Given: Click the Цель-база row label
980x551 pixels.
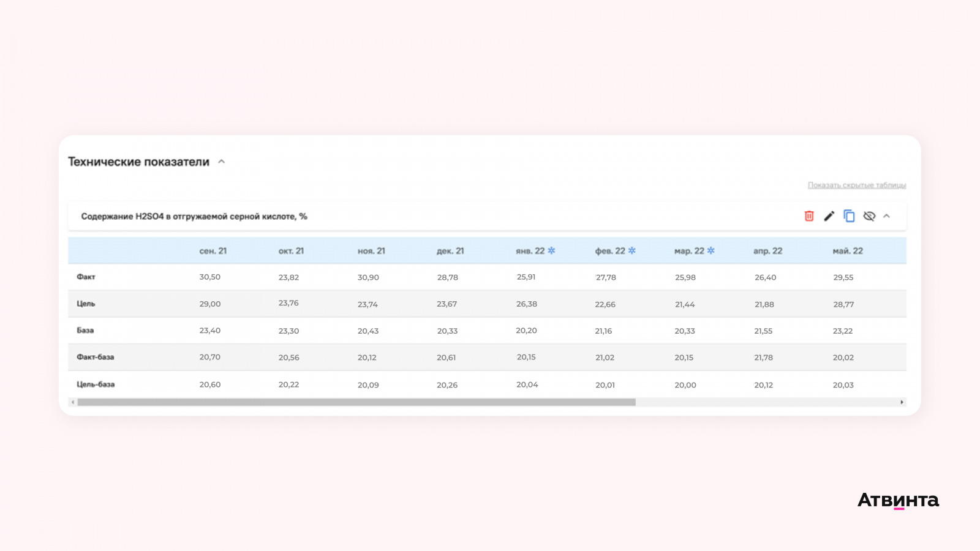Looking at the screenshot, I should pyautogui.click(x=96, y=384).
